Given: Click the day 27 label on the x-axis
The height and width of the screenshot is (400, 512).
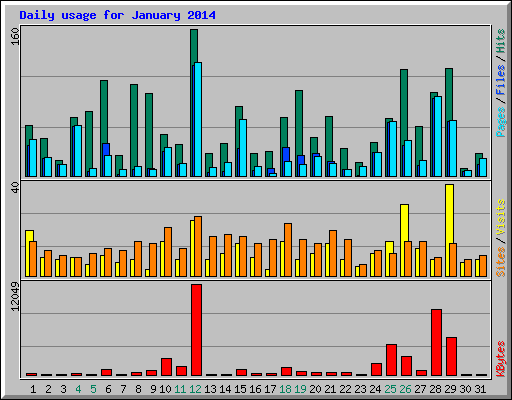Looking at the screenshot, I should [x=420, y=389].
